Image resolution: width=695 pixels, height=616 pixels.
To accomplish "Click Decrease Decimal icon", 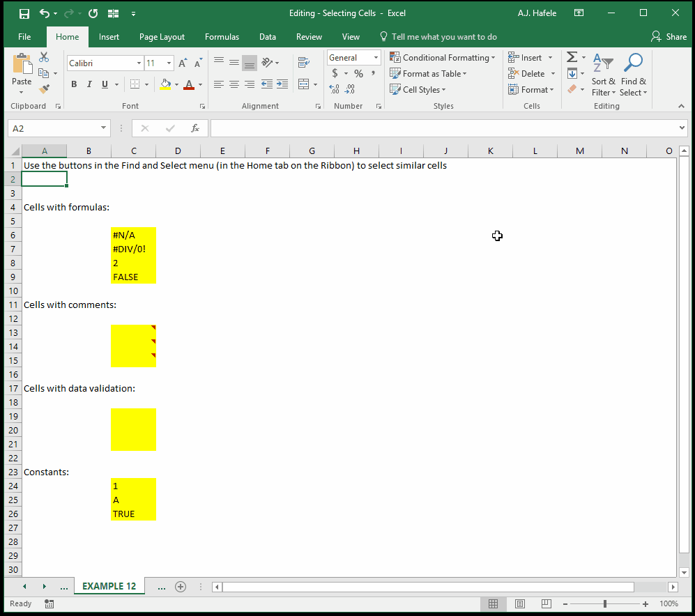I will coord(350,89).
